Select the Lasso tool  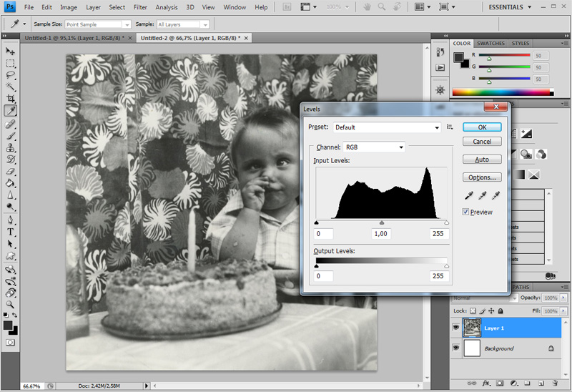[x=11, y=74]
